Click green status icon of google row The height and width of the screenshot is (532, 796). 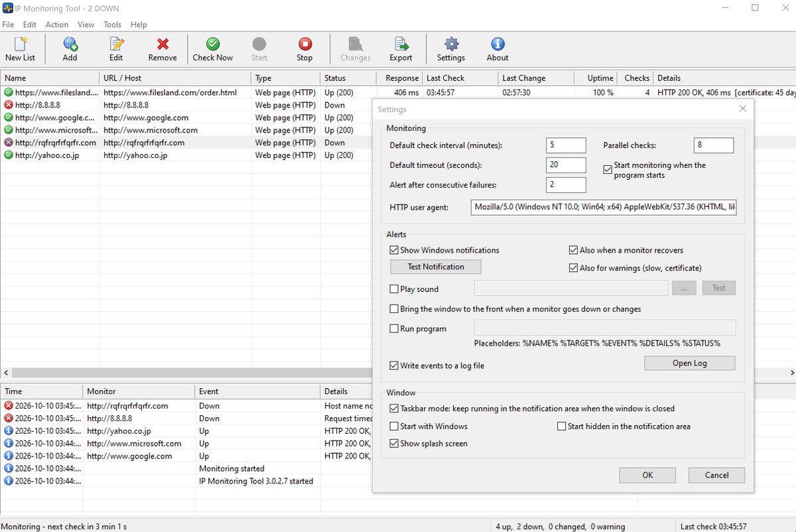[x=9, y=117]
